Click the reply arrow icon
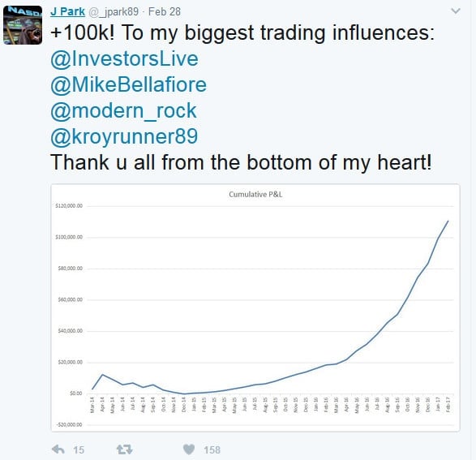The height and width of the screenshot is (460, 476). pos(58,449)
